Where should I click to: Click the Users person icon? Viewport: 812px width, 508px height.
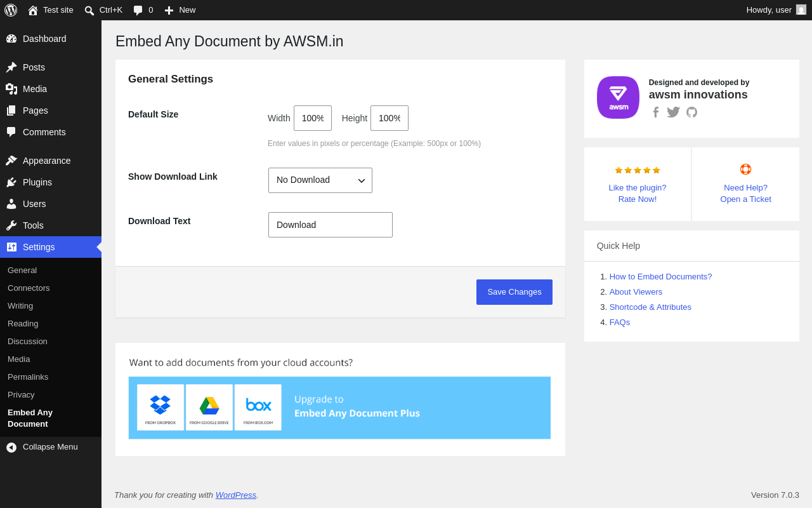click(x=11, y=204)
